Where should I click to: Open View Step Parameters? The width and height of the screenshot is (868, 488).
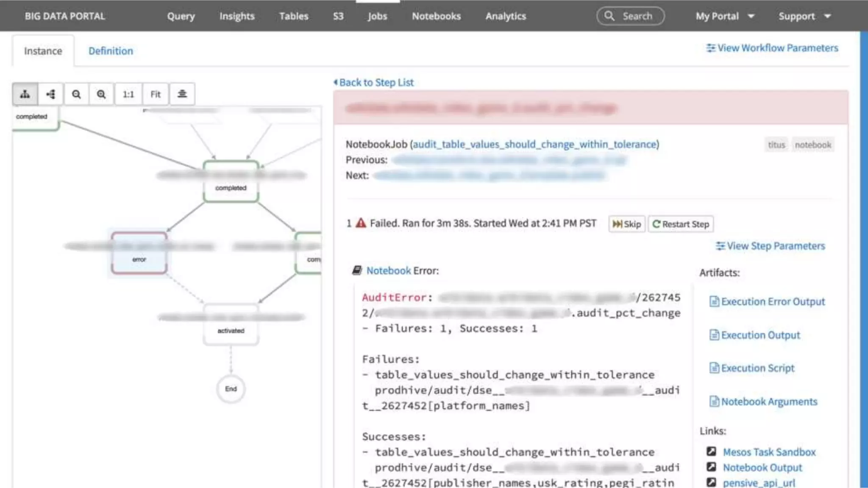pyautogui.click(x=770, y=246)
